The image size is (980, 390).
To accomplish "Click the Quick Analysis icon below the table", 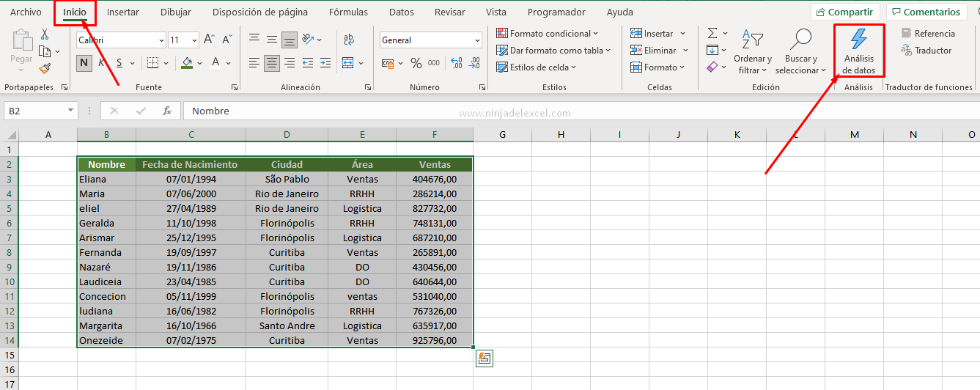I will pyautogui.click(x=484, y=358).
